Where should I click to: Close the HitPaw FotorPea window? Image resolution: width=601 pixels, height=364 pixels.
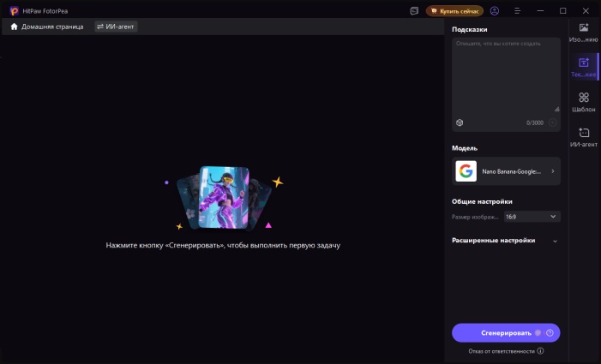point(586,11)
